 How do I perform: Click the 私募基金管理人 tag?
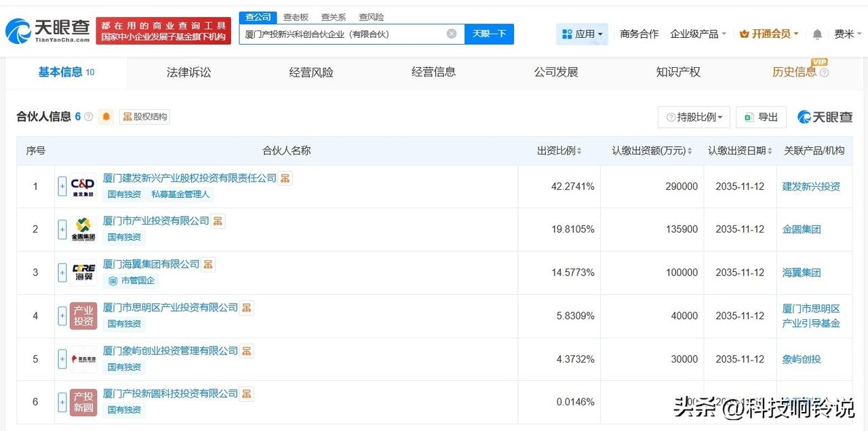click(180, 194)
